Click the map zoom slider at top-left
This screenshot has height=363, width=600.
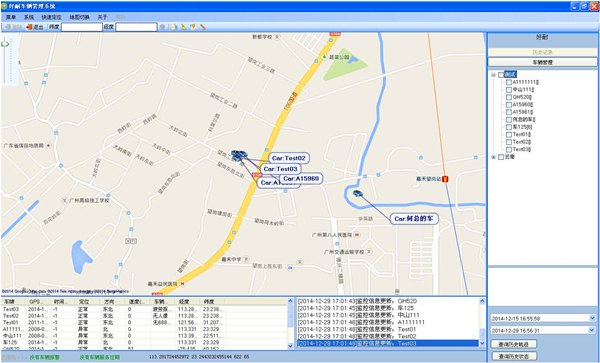(5, 61)
